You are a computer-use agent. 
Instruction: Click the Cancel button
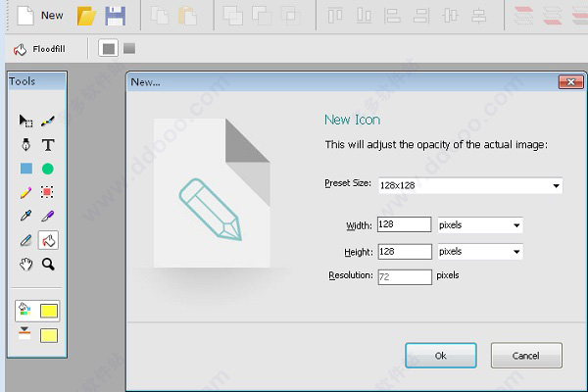[526, 355]
